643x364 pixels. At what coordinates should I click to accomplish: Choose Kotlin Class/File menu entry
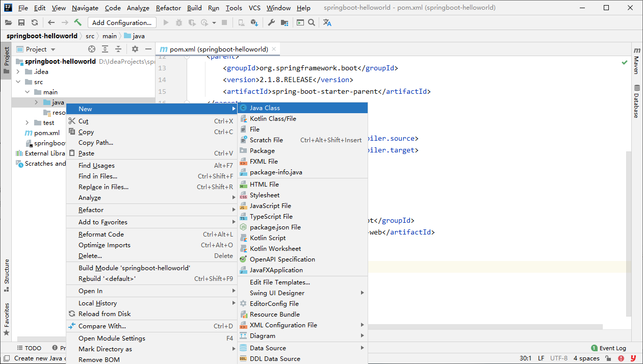pos(273,119)
